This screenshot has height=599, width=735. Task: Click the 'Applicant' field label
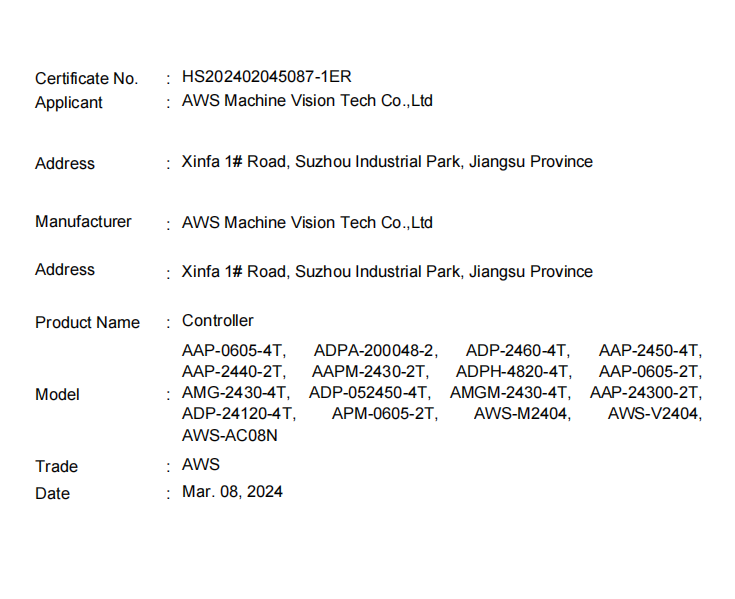[x=69, y=102]
